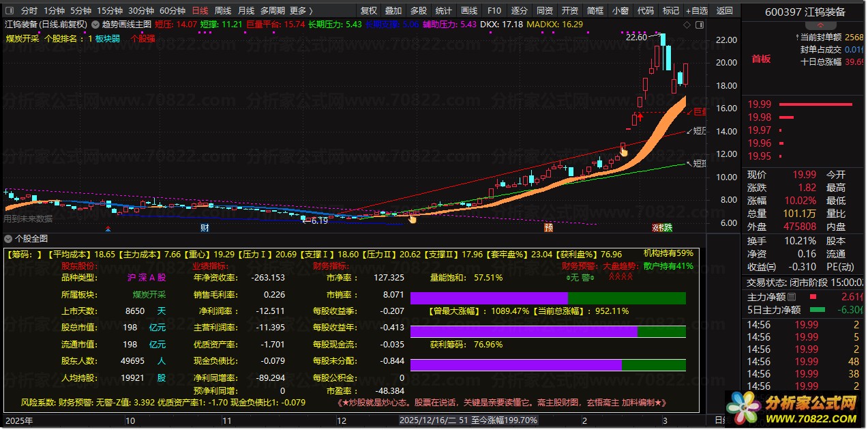Toggle the 叠加 overlay button

pyautogui.click(x=393, y=11)
